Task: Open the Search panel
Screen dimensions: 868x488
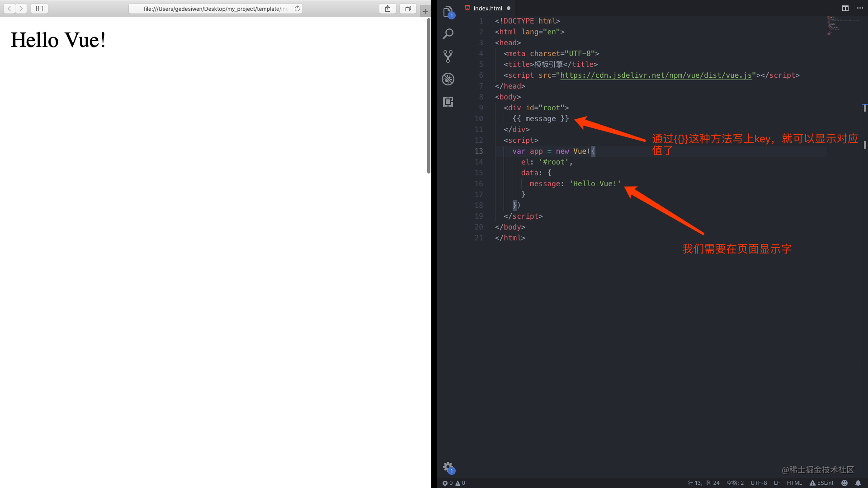Action: [x=448, y=34]
